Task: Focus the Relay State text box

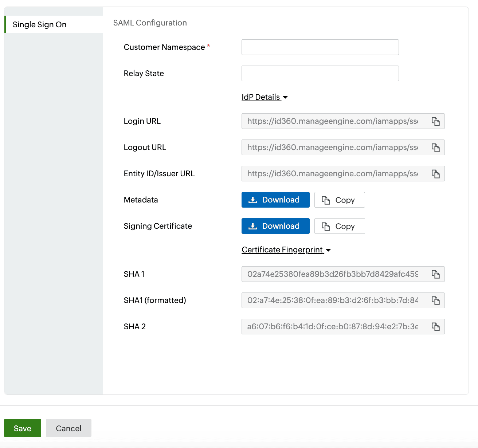Action: tap(320, 74)
